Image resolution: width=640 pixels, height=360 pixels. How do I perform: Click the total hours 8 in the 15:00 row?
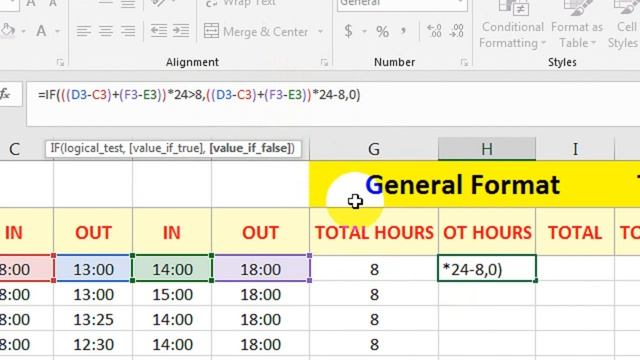point(374,294)
